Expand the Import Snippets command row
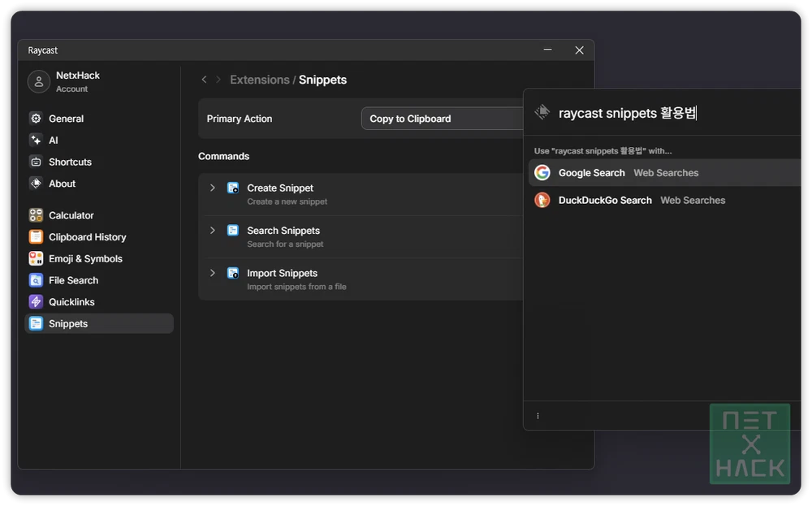Screen dimensions: 812x506 click(212, 273)
